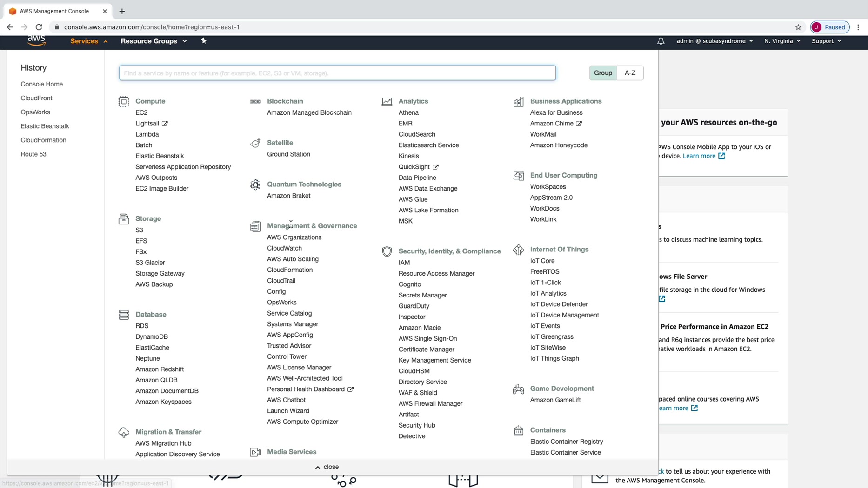Screen dimensions: 868x488
Task: Click the Management & Governance icon
Action: click(255, 226)
